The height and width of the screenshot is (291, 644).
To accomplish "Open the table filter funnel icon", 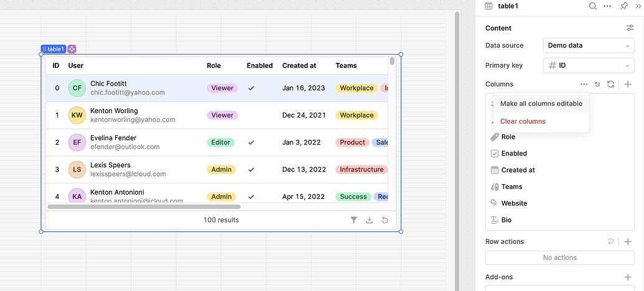I will [353, 220].
